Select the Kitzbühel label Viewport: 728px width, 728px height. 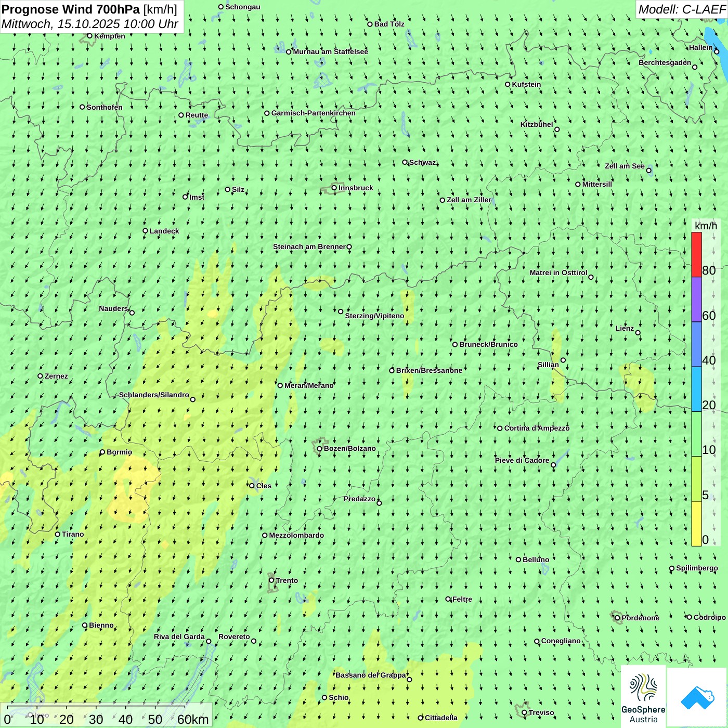537,124
